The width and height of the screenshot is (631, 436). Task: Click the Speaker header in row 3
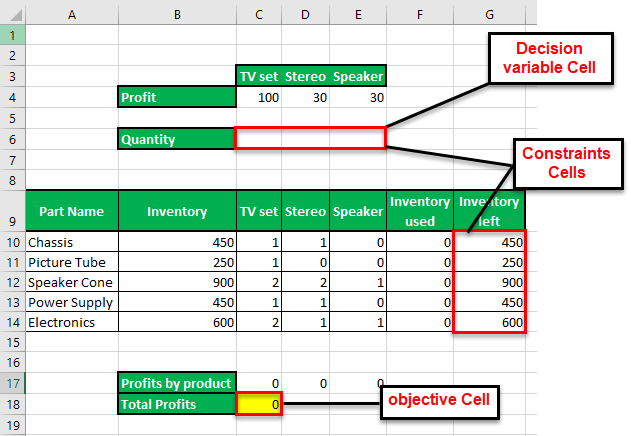point(358,76)
